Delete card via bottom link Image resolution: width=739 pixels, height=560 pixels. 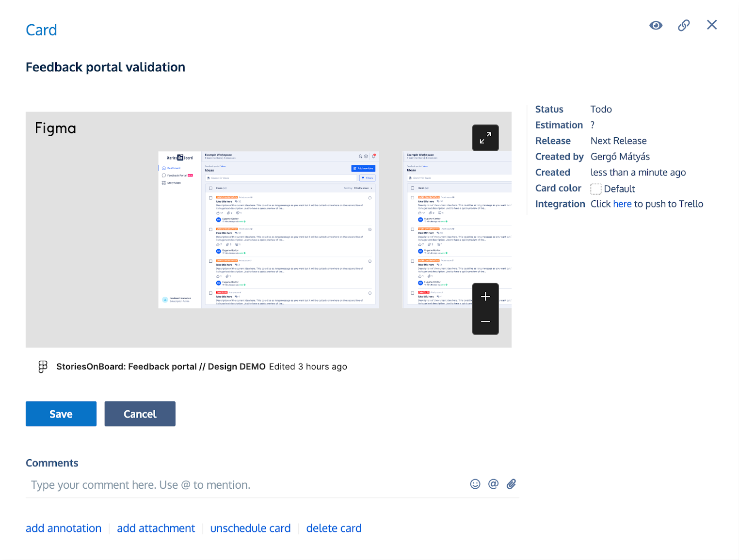coord(334,528)
